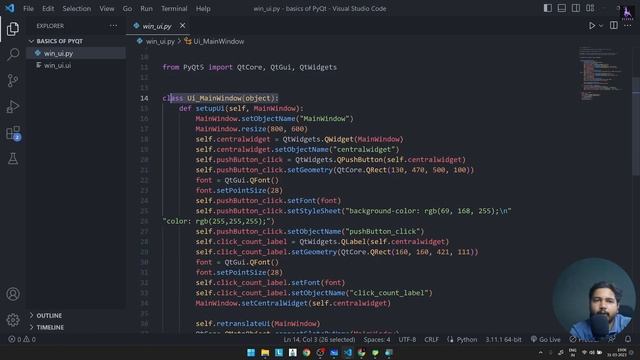The width and height of the screenshot is (640, 360).
Task: Select the win_ui.py editor tab
Action: pyautogui.click(x=157, y=26)
